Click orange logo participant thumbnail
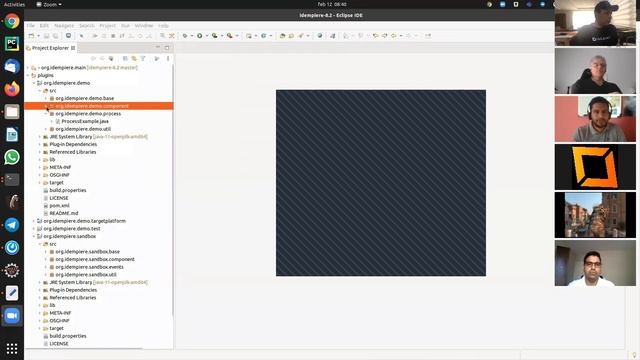The image size is (640, 360). click(x=595, y=167)
